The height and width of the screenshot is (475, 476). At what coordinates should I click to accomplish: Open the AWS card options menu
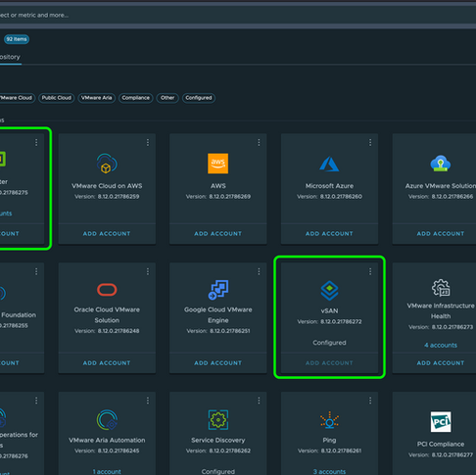259,142
